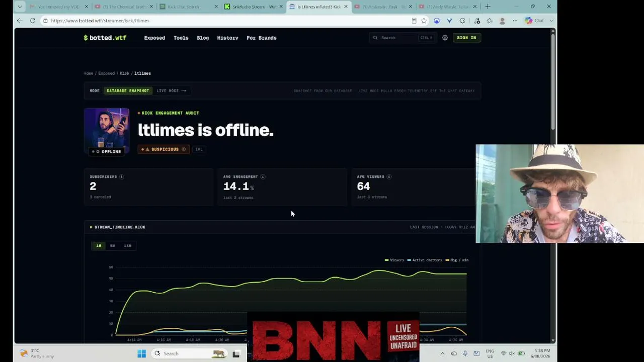Switch the ENG US input language
Screen dimensions: 644x362
coord(490,353)
